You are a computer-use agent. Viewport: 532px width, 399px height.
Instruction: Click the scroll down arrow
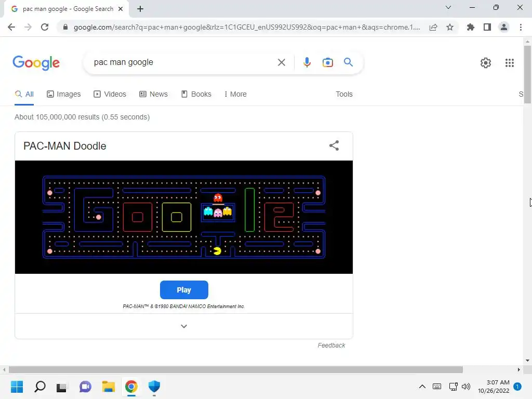(527, 361)
